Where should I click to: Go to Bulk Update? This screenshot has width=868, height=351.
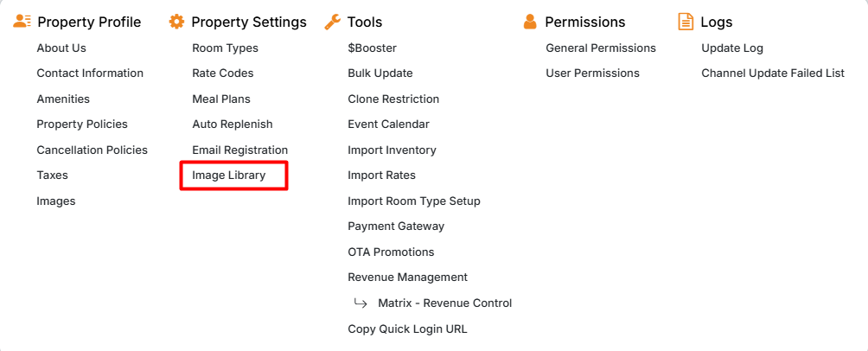point(380,73)
